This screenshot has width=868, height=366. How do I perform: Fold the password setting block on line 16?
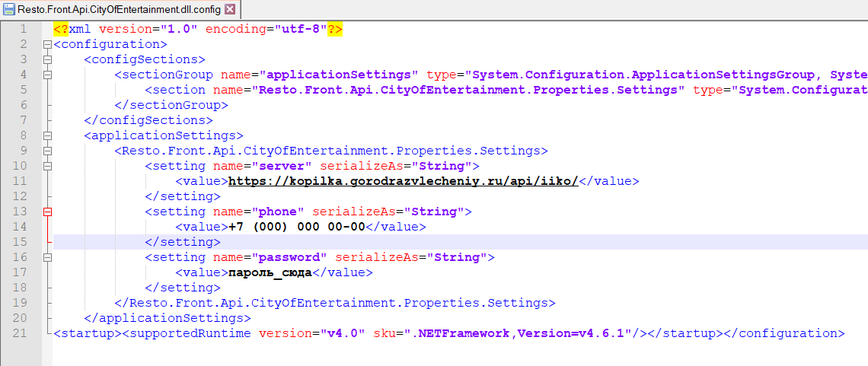(47, 257)
